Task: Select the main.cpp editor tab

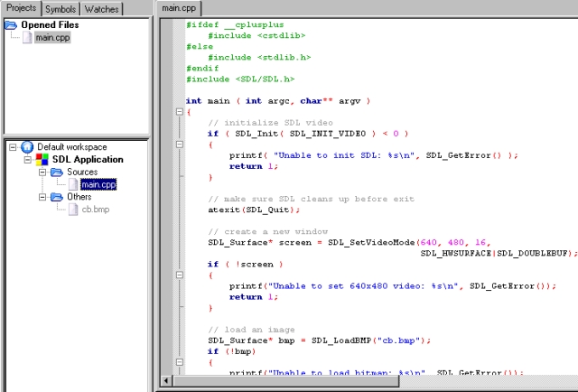Action: [x=179, y=9]
